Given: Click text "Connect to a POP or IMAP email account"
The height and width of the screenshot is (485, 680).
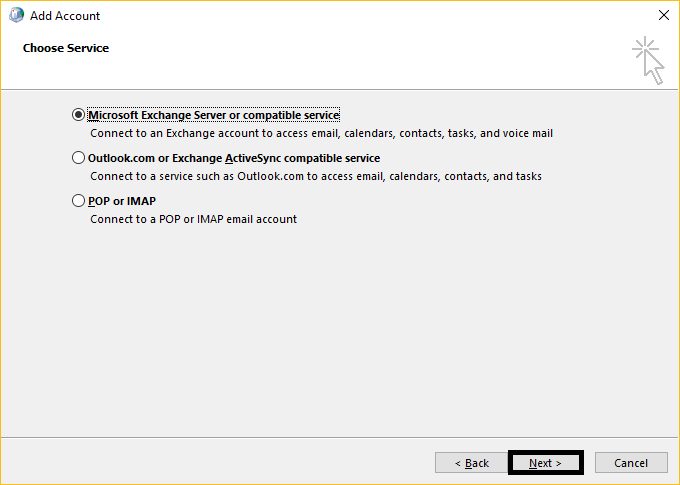Looking at the screenshot, I should [x=193, y=219].
